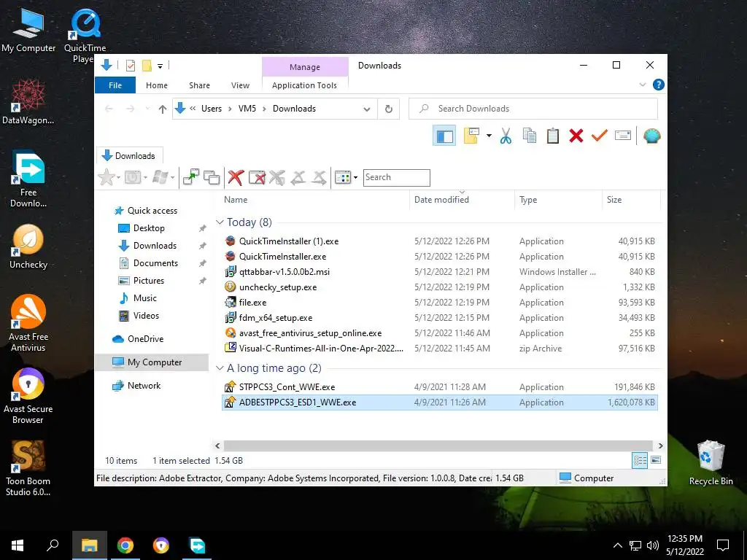Image resolution: width=747 pixels, height=560 pixels.
Task: Click the Cut scissors icon
Action: pyautogui.click(x=506, y=136)
